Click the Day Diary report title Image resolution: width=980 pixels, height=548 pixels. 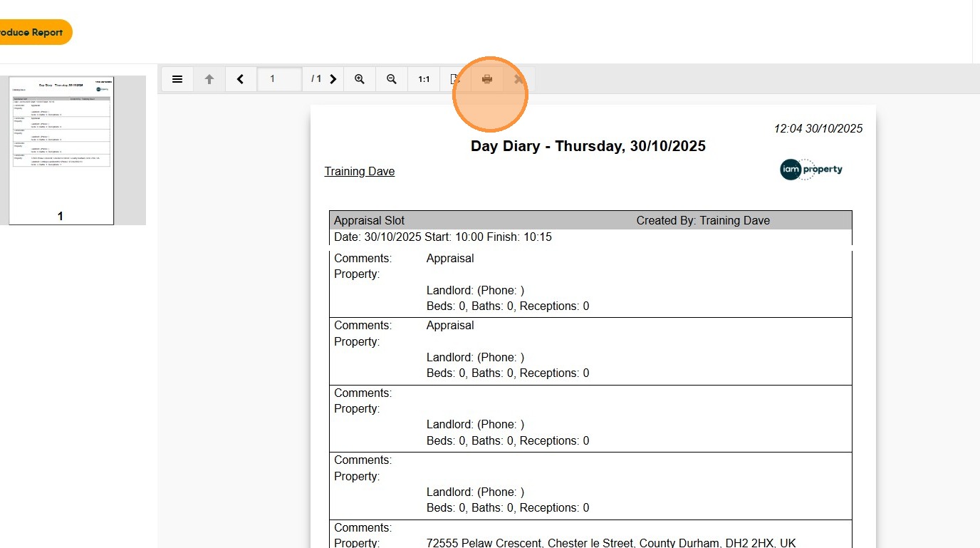(588, 146)
